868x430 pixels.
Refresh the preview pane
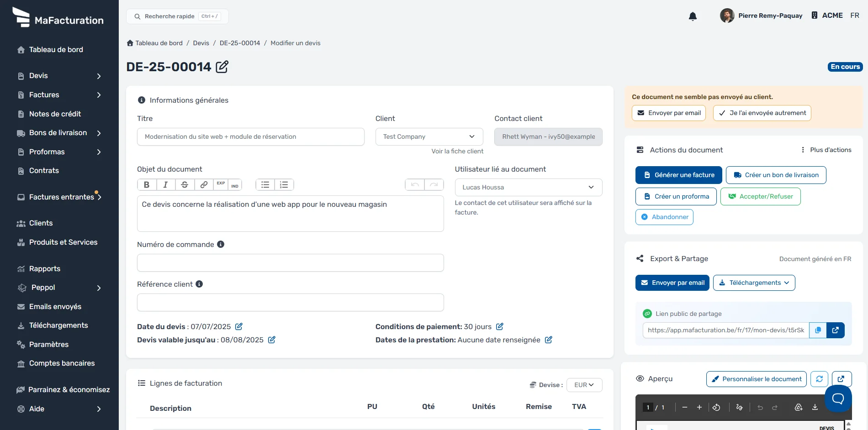[x=820, y=379]
